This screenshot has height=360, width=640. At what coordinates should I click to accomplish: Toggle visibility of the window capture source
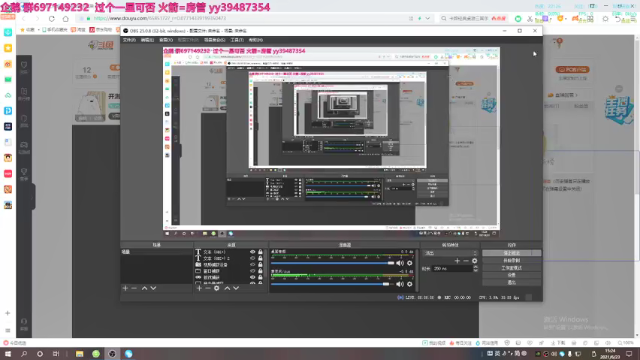tap(253, 271)
